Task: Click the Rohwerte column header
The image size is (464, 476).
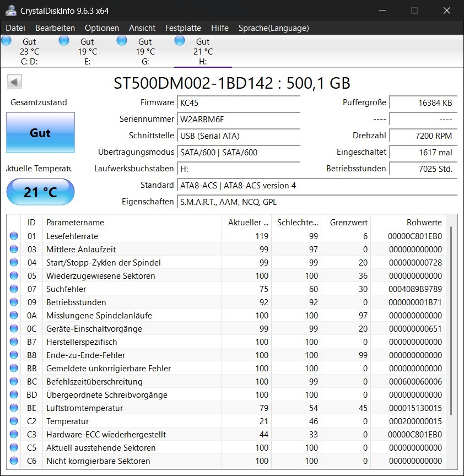Action: pyautogui.click(x=424, y=223)
